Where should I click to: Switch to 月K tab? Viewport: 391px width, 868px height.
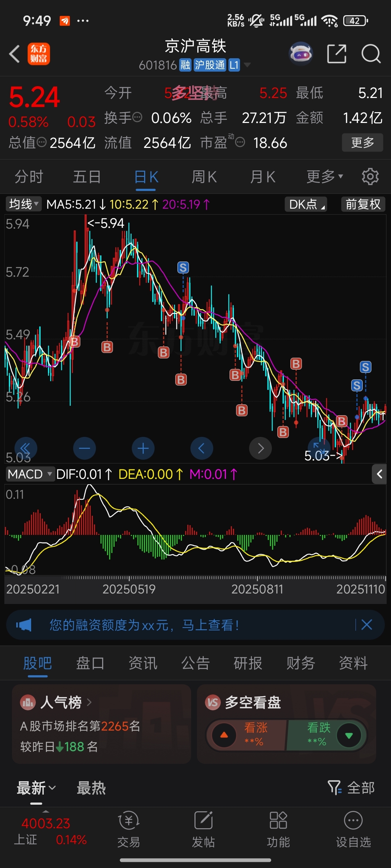(x=263, y=176)
